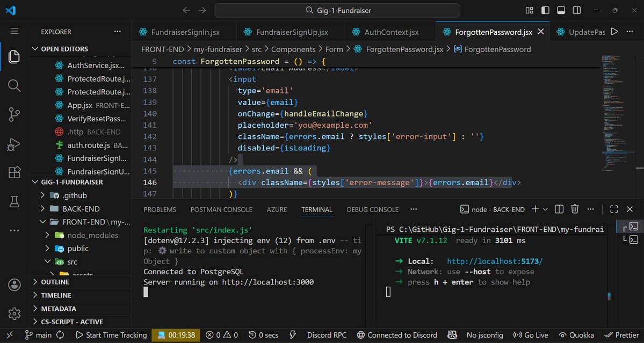Open the PROBLEMS panel tab
This screenshot has height=343, width=644.
tap(160, 210)
